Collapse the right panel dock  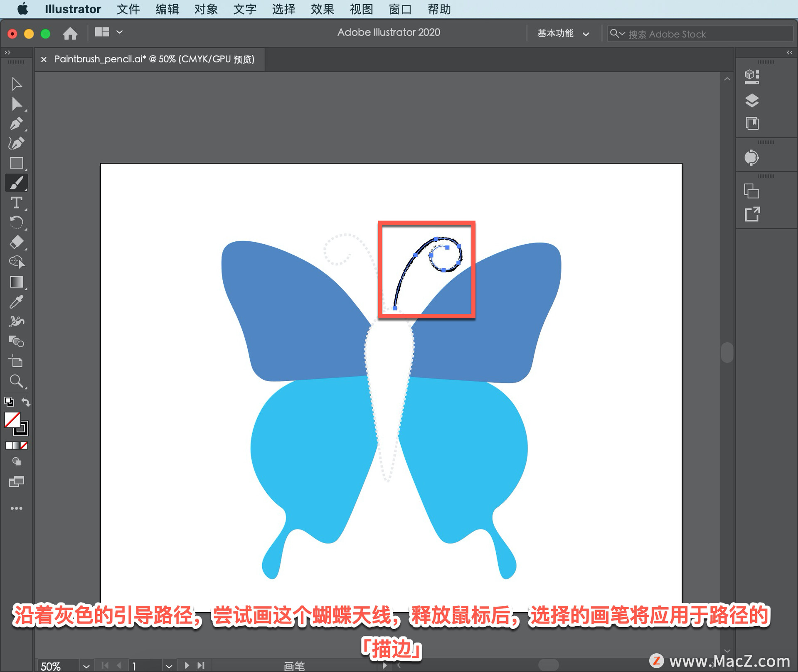789,52
